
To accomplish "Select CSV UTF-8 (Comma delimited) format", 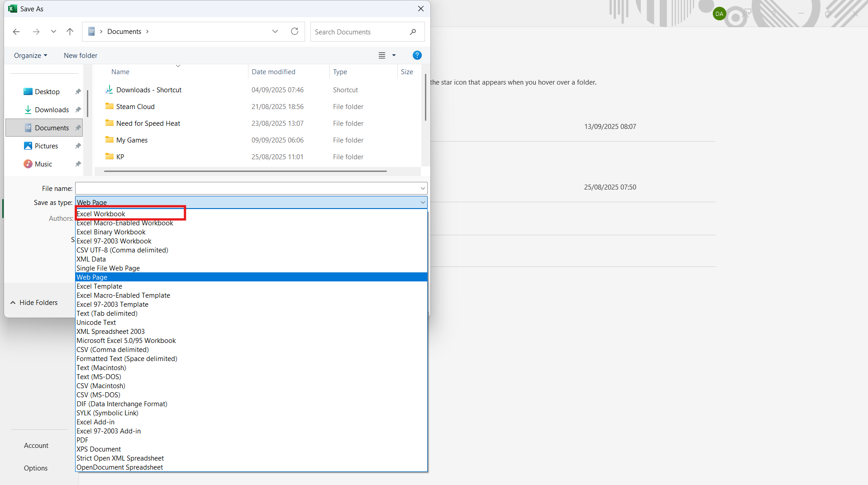I will click(122, 250).
